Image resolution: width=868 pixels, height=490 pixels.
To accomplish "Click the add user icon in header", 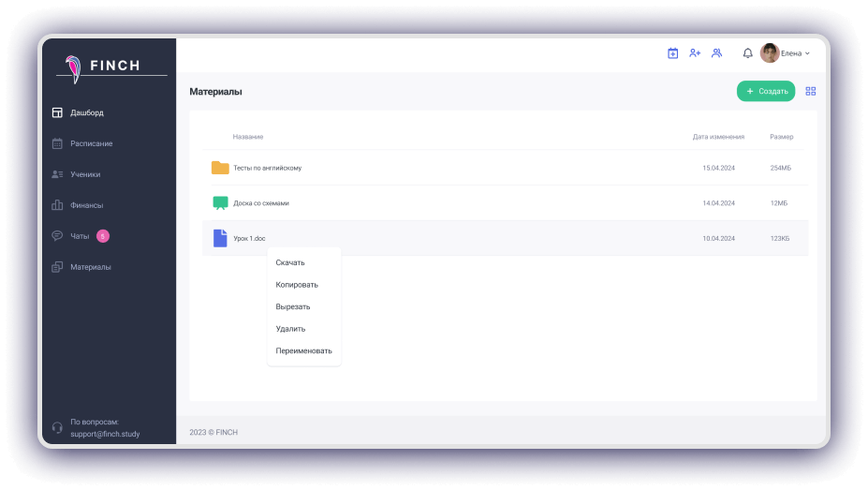I will pos(695,53).
